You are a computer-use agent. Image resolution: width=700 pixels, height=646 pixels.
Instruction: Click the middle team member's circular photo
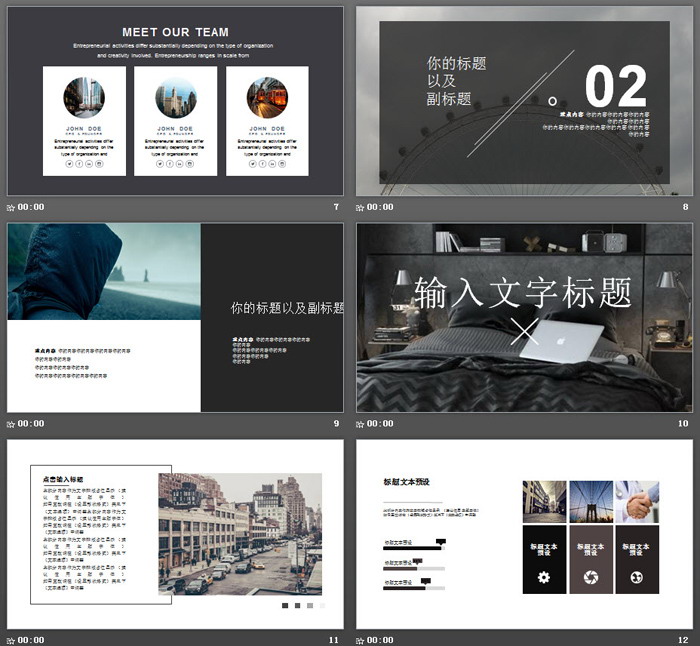(176, 98)
